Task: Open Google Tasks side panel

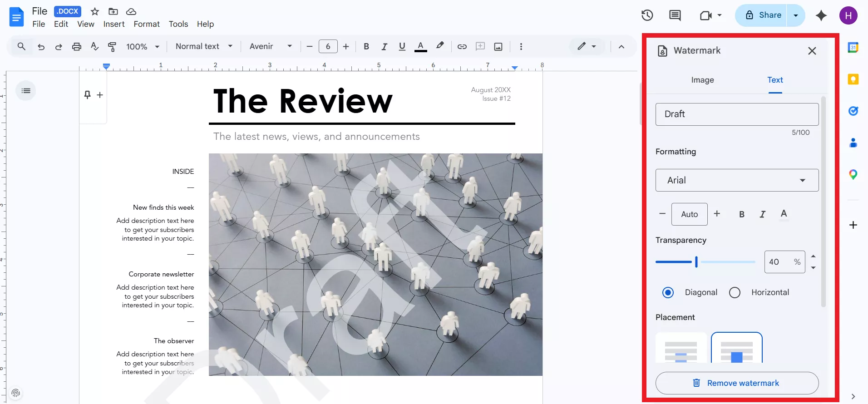Action: click(x=853, y=111)
